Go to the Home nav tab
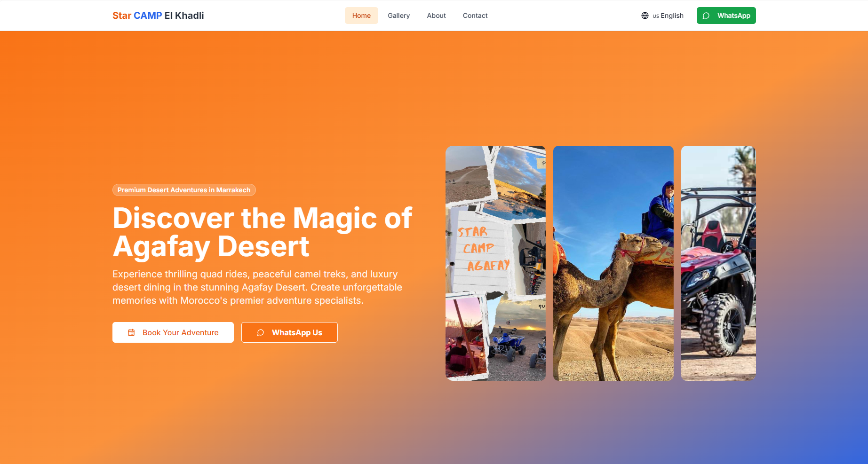 [x=361, y=16]
